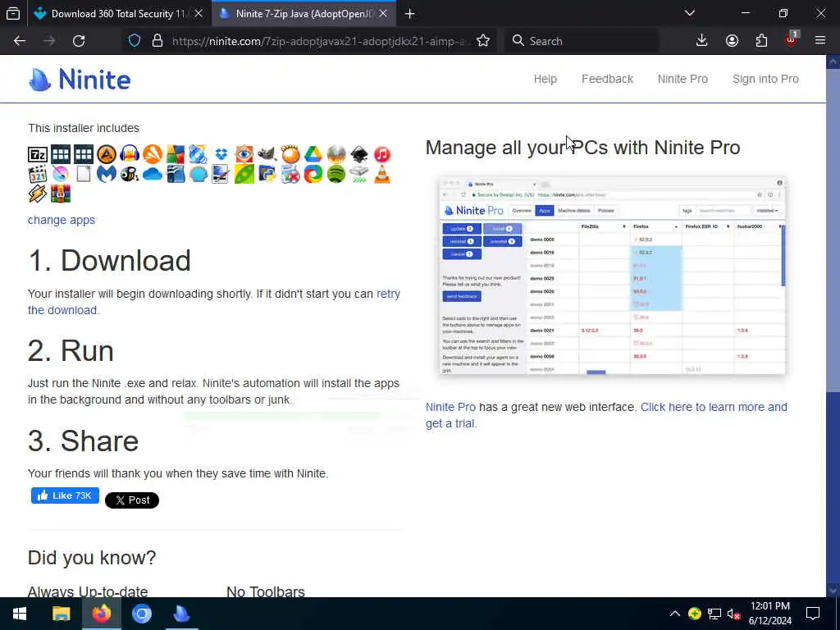Expand the list all tabs dropdown

click(690, 13)
